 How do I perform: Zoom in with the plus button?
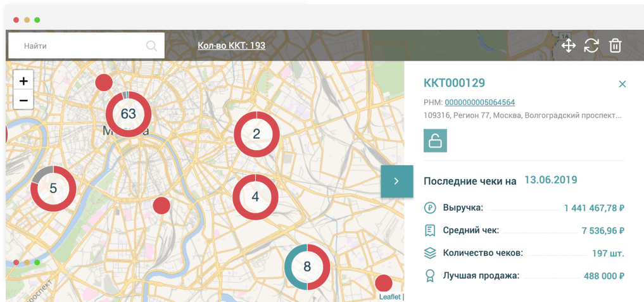[x=23, y=81]
